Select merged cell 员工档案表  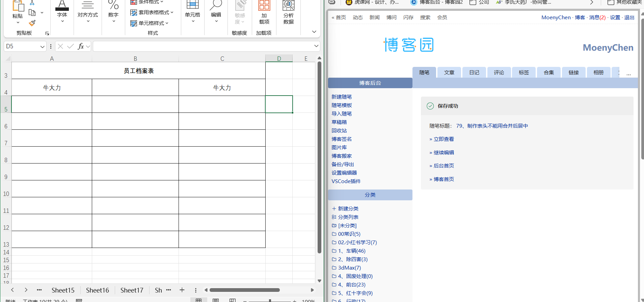point(138,71)
